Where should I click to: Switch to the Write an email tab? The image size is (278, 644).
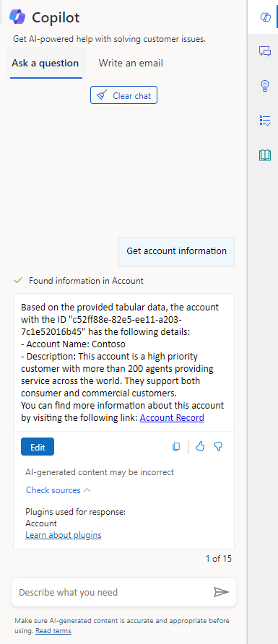click(131, 64)
